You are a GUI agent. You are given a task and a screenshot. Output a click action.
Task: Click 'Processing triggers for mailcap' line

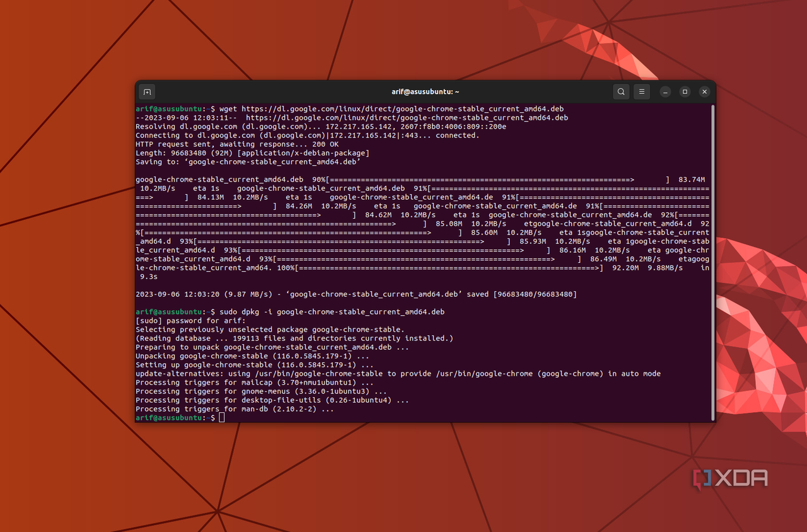(x=255, y=383)
